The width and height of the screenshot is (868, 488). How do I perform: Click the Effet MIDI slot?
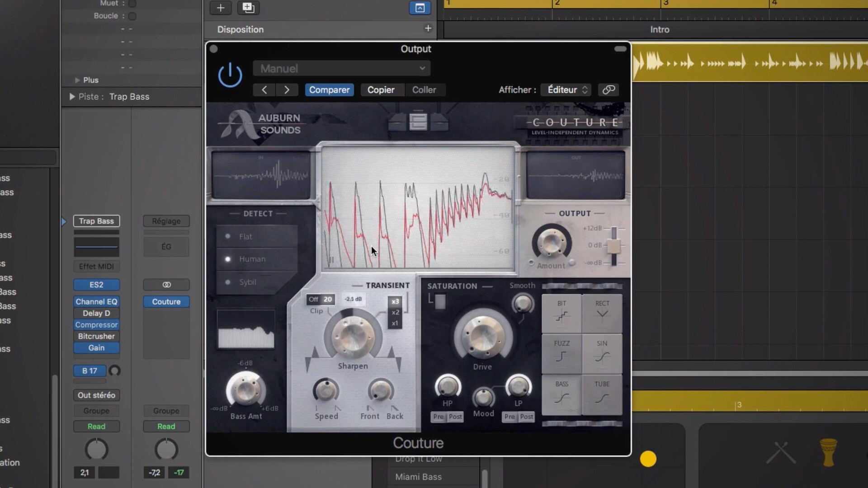(x=96, y=266)
